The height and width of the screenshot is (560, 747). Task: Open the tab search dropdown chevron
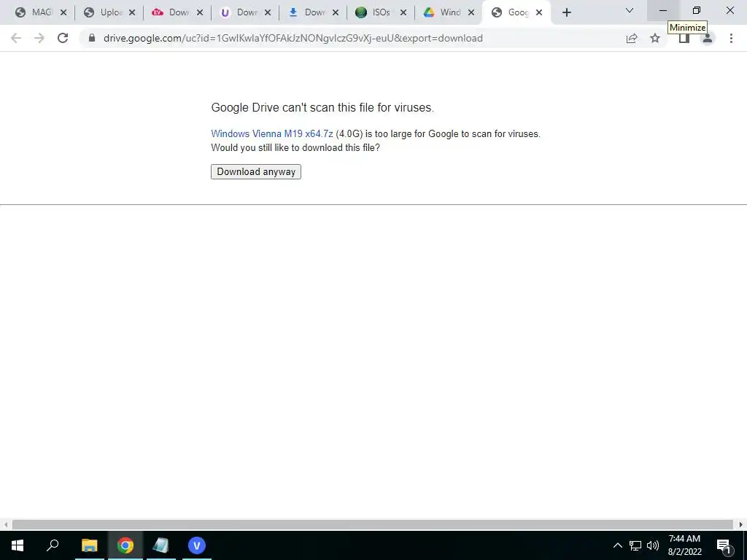[x=630, y=10]
